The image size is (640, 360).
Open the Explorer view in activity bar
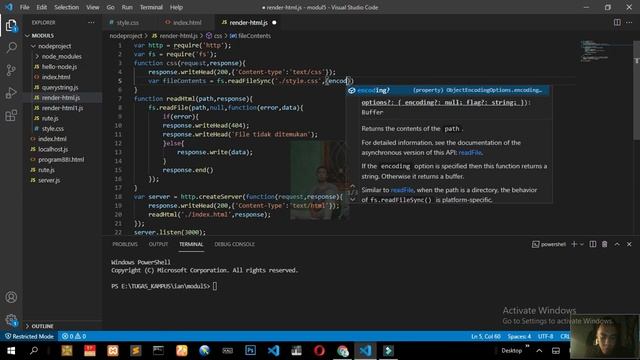click(x=11, y=26)
